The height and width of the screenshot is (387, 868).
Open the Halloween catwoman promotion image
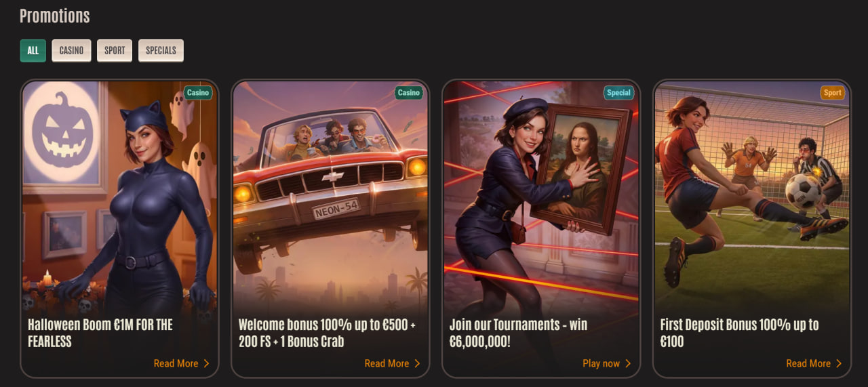click(120, 197)
